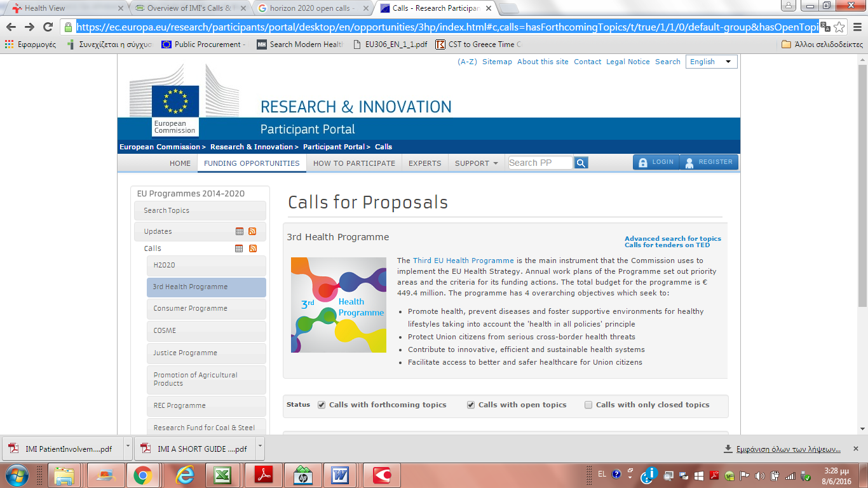Open the Third EU Health Programme link

463,261
